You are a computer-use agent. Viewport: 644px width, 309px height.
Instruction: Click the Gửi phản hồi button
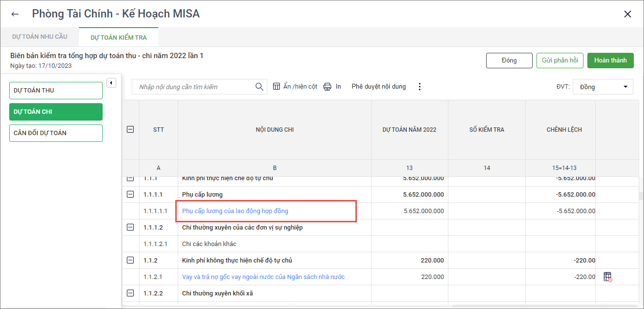pos(560,61)
